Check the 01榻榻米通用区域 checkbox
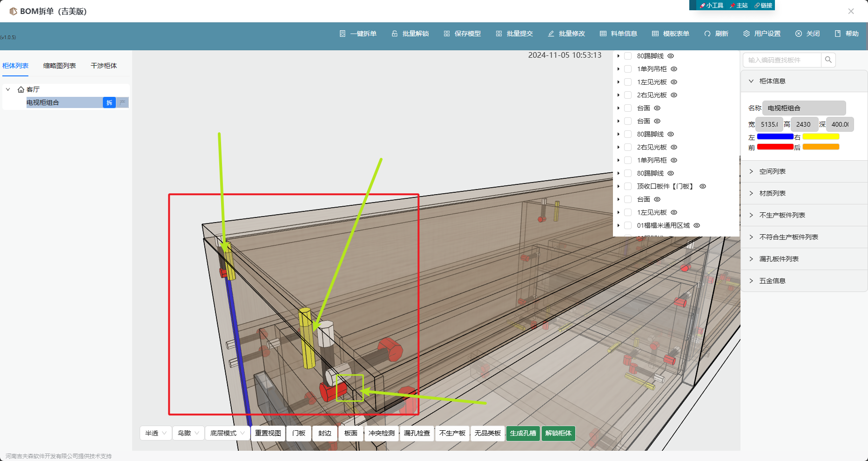 [x=628, y=225]
